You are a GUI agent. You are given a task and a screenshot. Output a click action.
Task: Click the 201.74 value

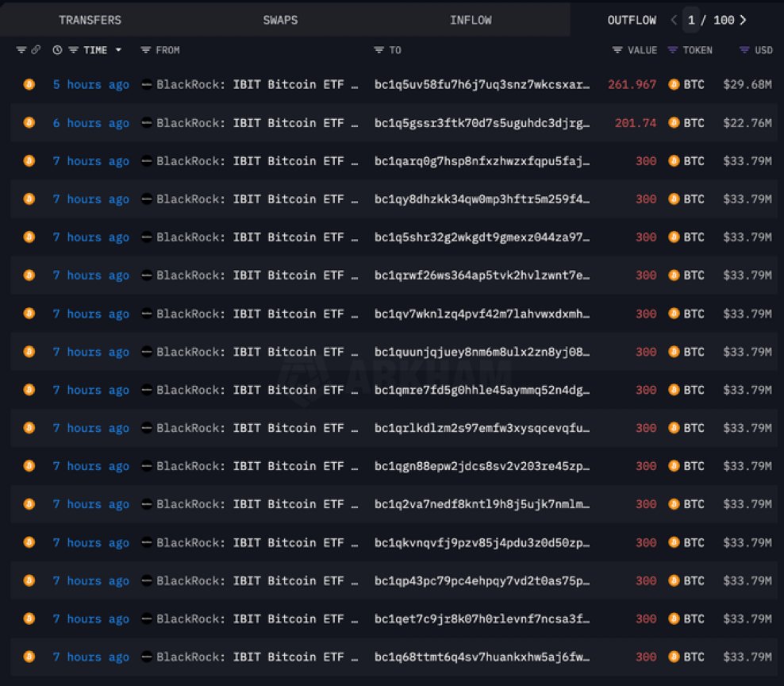tap(636, 123)
